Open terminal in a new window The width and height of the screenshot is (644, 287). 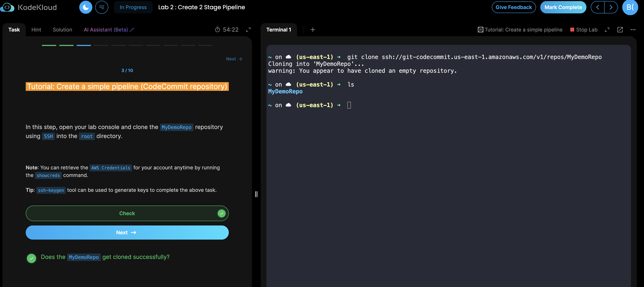tap(620, 30)
